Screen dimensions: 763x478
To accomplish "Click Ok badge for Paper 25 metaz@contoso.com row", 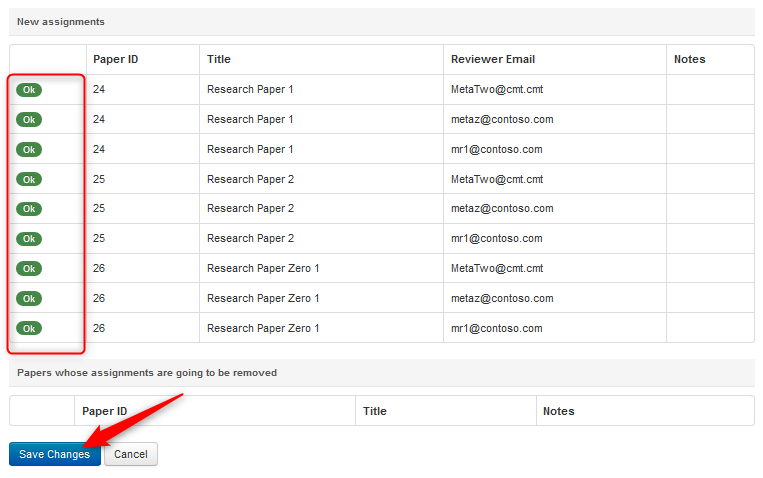I will tap(29, 209).
